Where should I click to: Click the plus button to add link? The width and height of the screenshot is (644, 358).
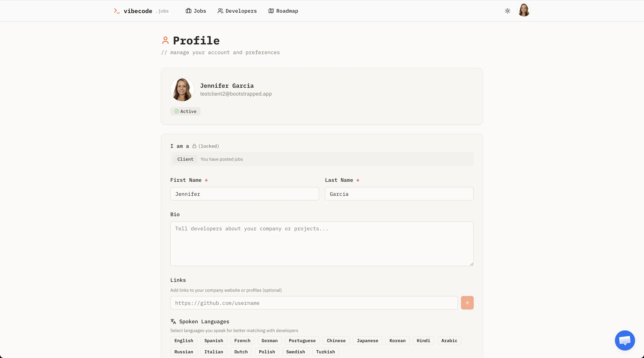(x=467, y=303)
